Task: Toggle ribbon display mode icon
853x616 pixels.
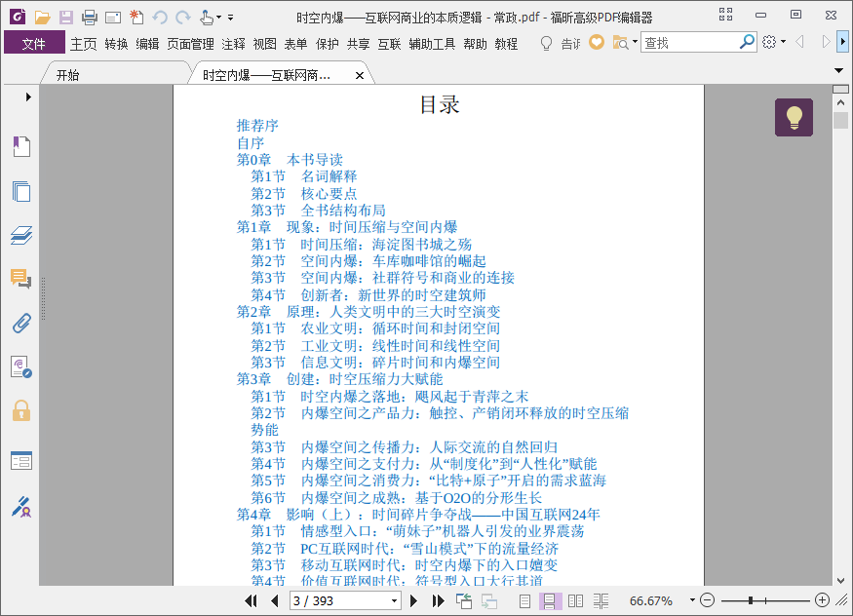Action: click(x=725, y=15)
